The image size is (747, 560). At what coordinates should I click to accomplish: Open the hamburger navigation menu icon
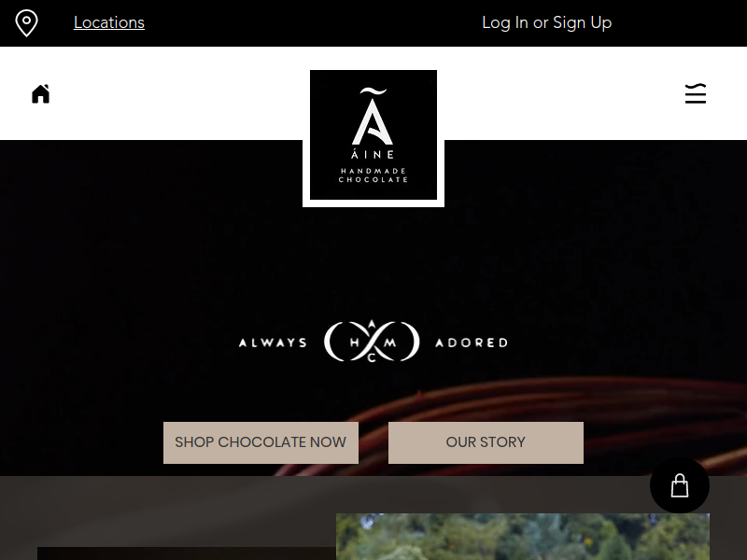point(696,94)
